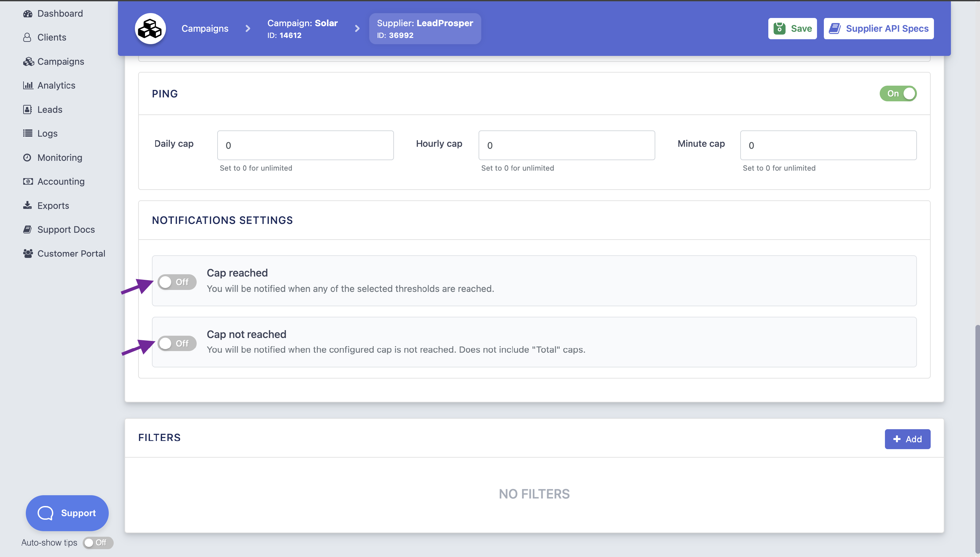This screenshot has height=557, width=980.
Task: Navigate to Campaigns via the breadcrumb
Action: [x=204, y=28]
